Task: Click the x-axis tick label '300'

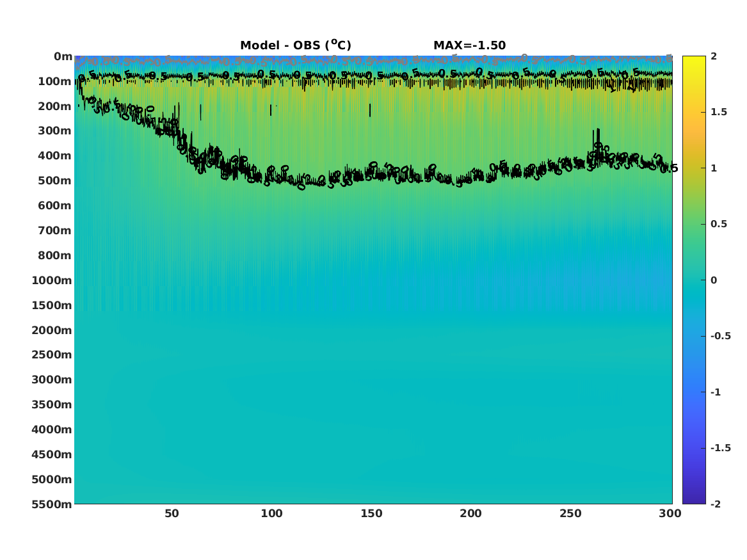Action: tap(670, 514)
